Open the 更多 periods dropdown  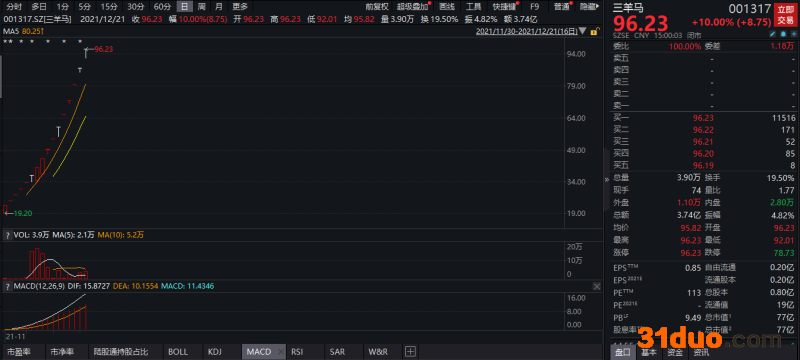tap(240, 7)
